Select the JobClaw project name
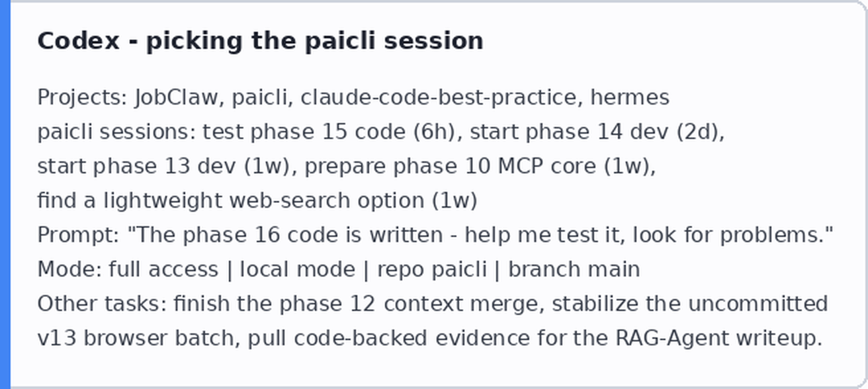This screenshot has width=868, height=389. point(175,97)
